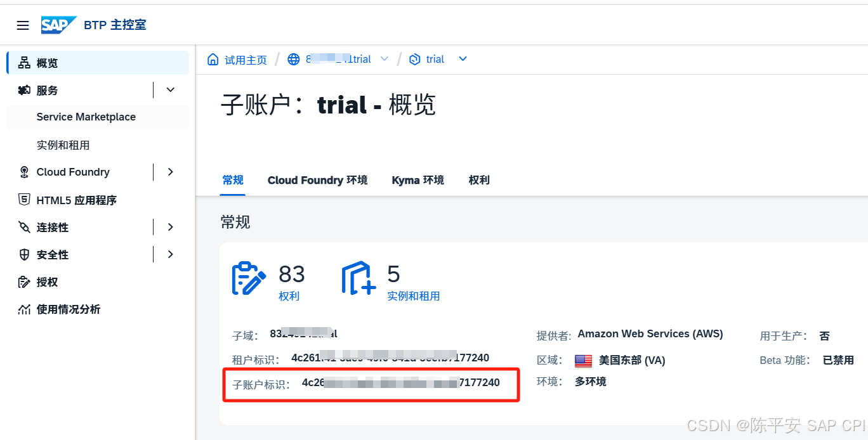Select the 租户标识 value
Viewport: 868px width, 440px height.
click(390, 358)
